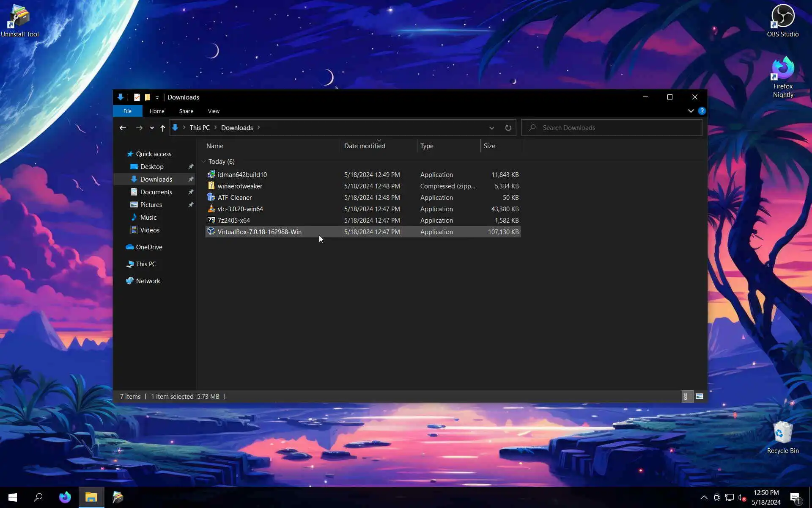Click the Up directory arrow
This screenshot has height=508, width=812.
[x=162, y=128]
